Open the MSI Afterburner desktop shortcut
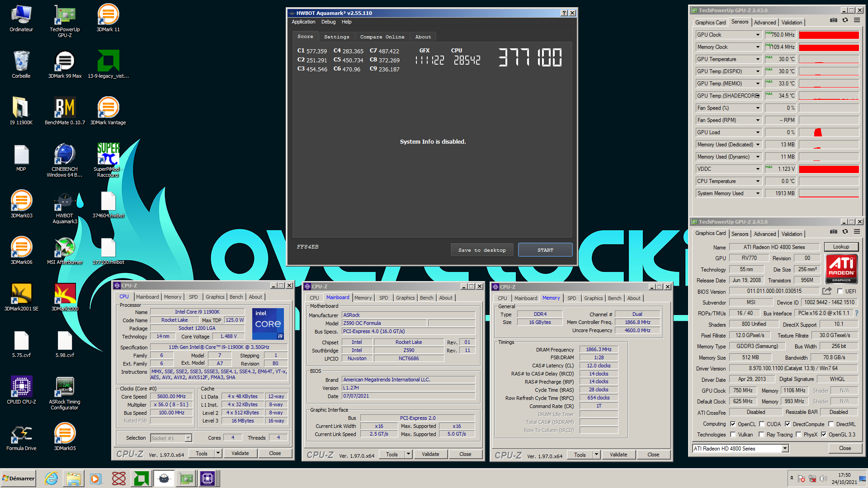Screen dimensions: 868x488 tap(65, 251)
